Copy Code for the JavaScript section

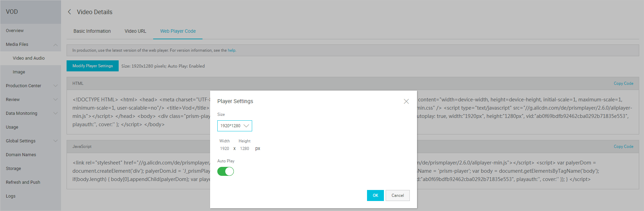pos(623,147)
